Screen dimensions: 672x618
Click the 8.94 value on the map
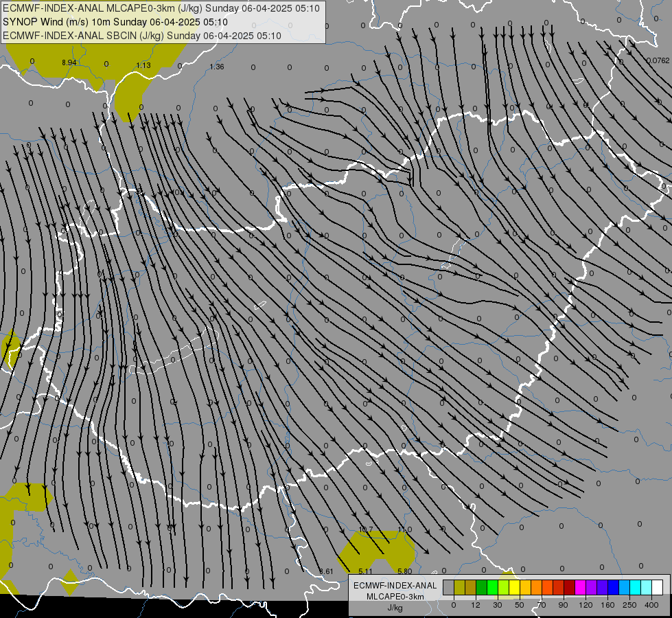[69, 62]
